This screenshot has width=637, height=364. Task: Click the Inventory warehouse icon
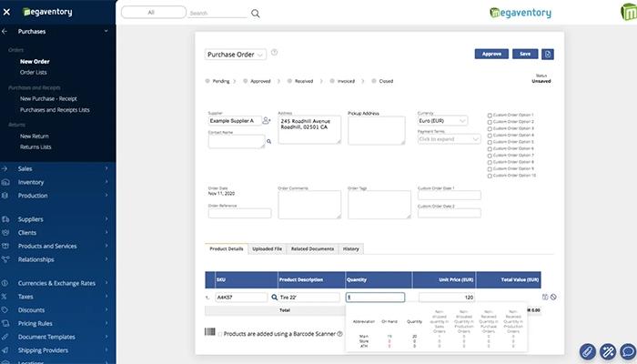(x=5, y=182)
